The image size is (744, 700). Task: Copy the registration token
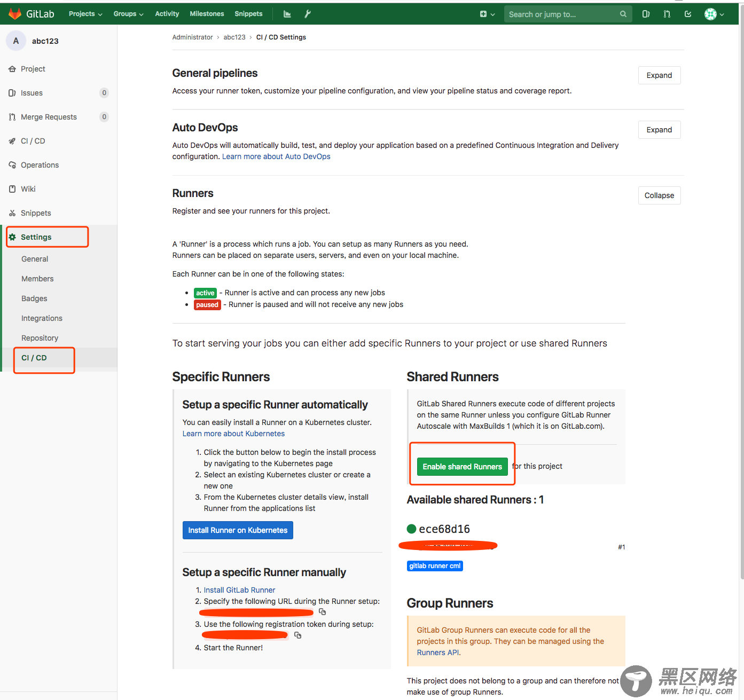297,635
